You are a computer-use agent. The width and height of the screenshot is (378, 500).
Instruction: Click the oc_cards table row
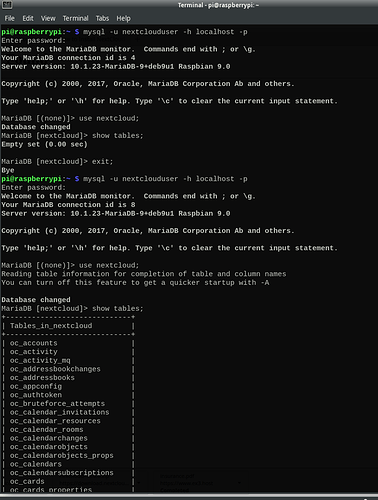coord(68,481)
